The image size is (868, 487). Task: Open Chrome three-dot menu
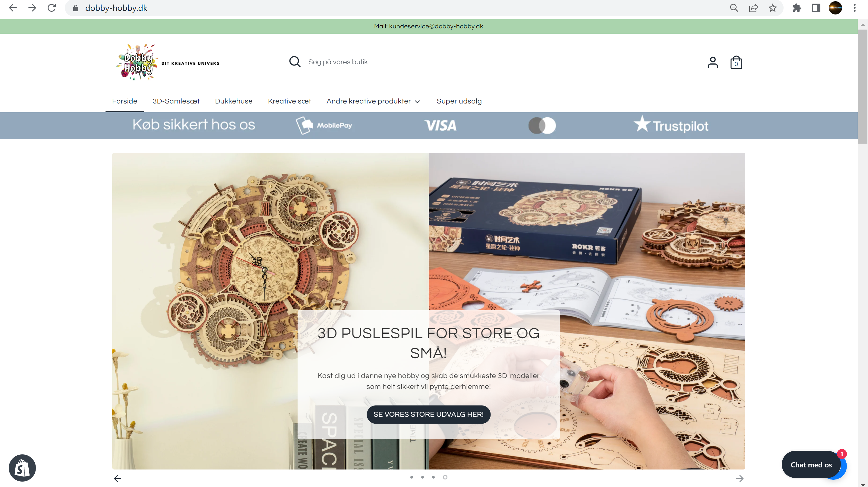point(854,8)
